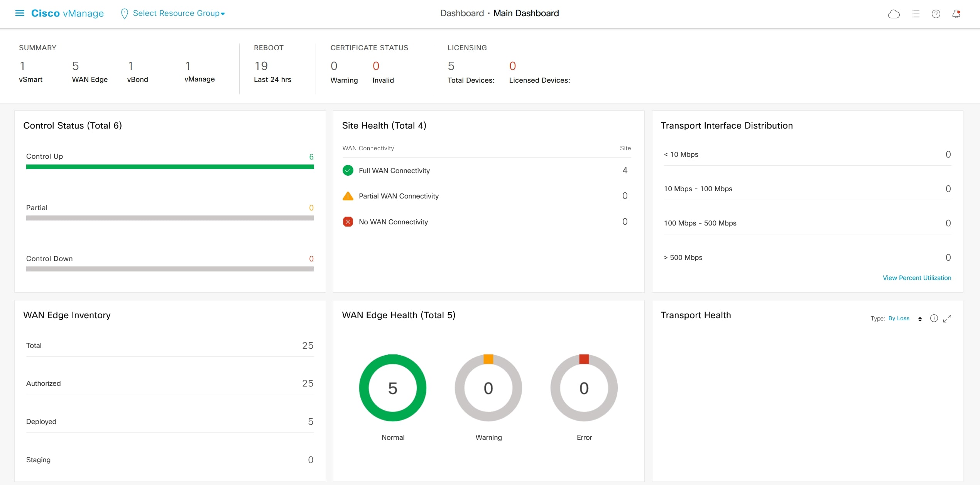The image size is (980, 485).
Task: Select the Full WAN Connectivity row label
Action: pos(394,170)
